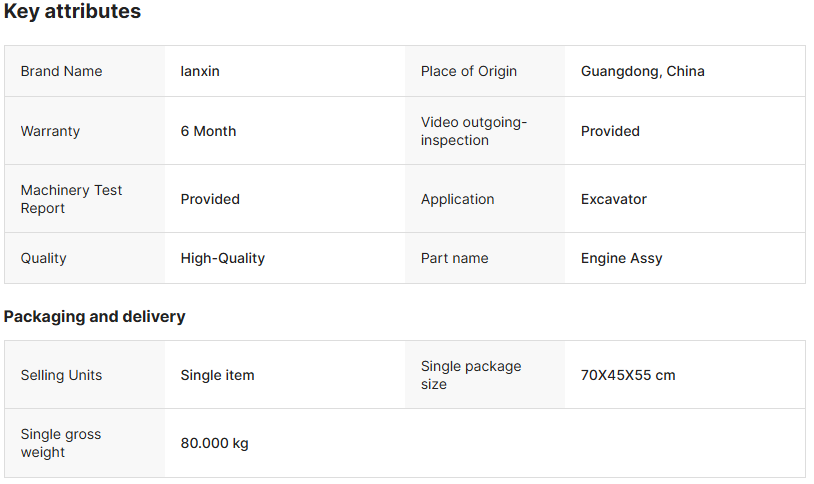Click the Guangdong, China value
Image resolution: width=814 pixels, height=484 pixels.
tap(642, 71)
